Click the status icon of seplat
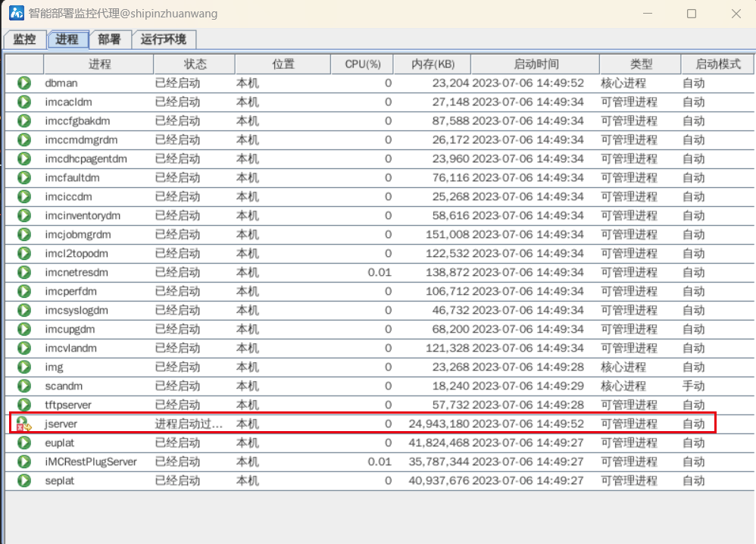Viewport: 756px width, 544px height. coord(24,480)
